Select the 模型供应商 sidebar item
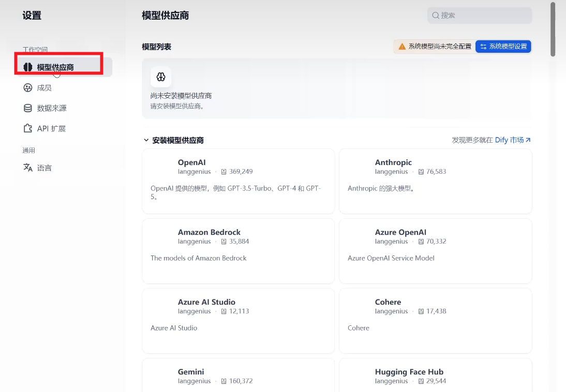 pos(65,67)
